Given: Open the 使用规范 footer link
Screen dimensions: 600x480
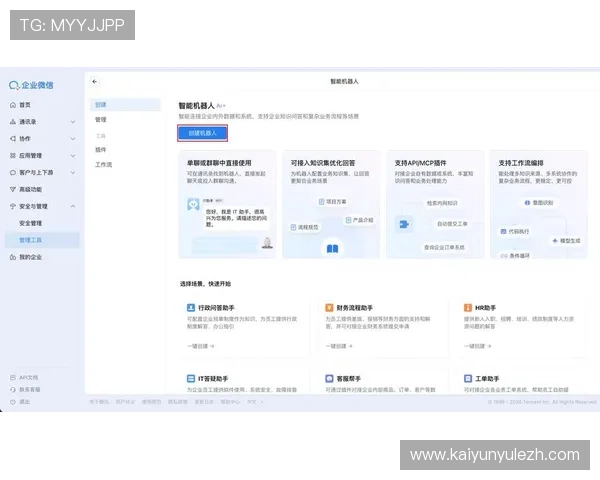Looking at the screenshot, I should 152,402.
